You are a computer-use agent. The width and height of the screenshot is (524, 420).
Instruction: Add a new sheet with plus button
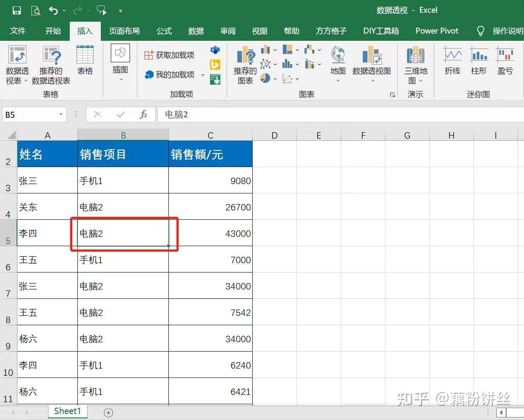(108, 412)
